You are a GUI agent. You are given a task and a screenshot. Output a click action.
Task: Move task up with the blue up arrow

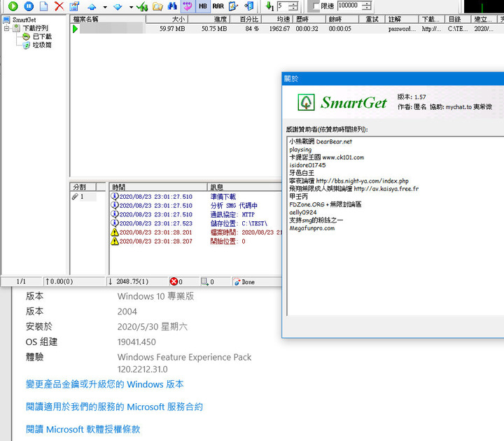coord(92,7)
